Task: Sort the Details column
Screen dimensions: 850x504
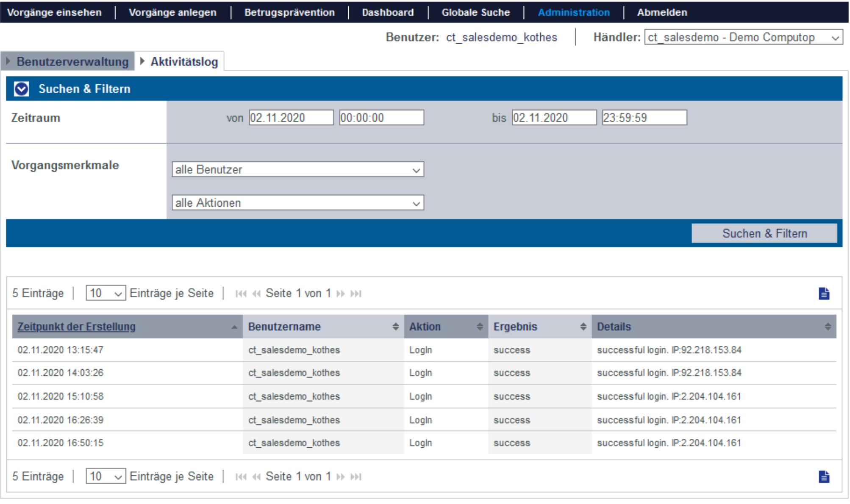Action: point(827,327)
